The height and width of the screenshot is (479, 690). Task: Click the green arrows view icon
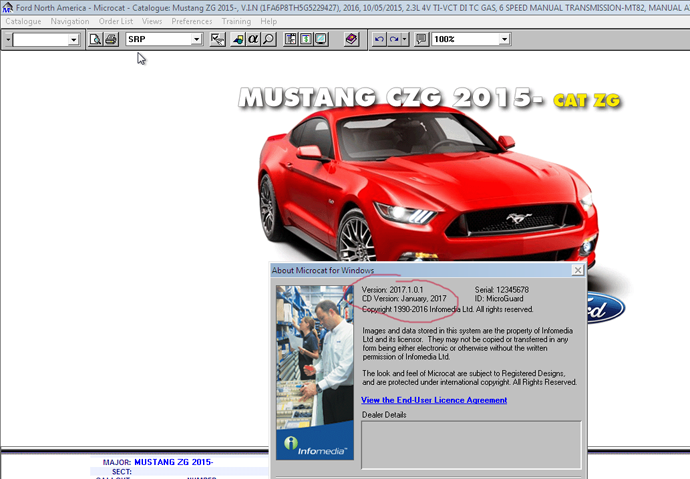click(x=306, y=39)
